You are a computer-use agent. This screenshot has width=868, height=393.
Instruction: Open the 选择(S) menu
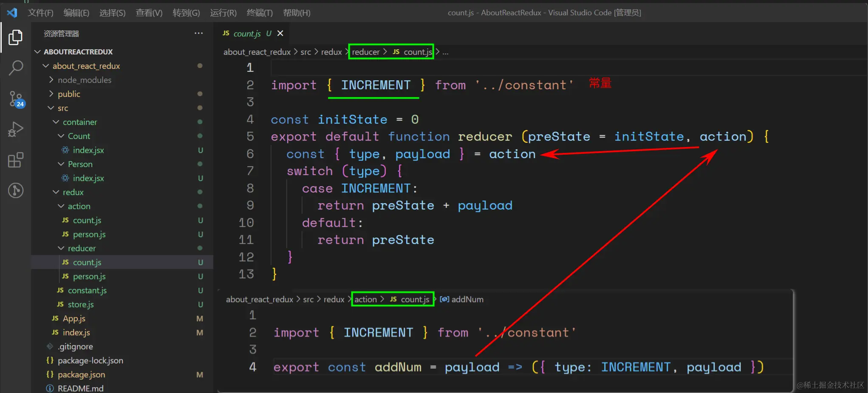point(113,13)
